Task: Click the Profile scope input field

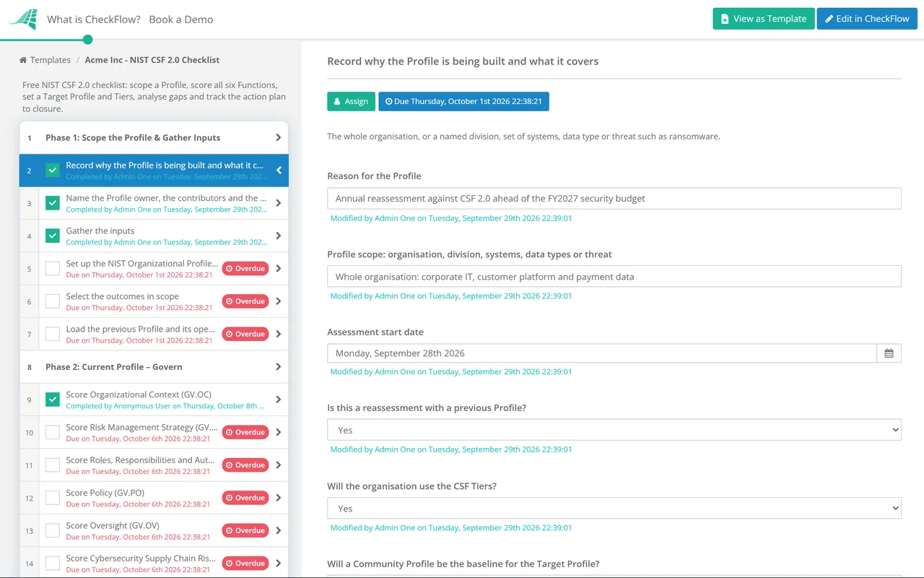Action: tap(614, 277)
